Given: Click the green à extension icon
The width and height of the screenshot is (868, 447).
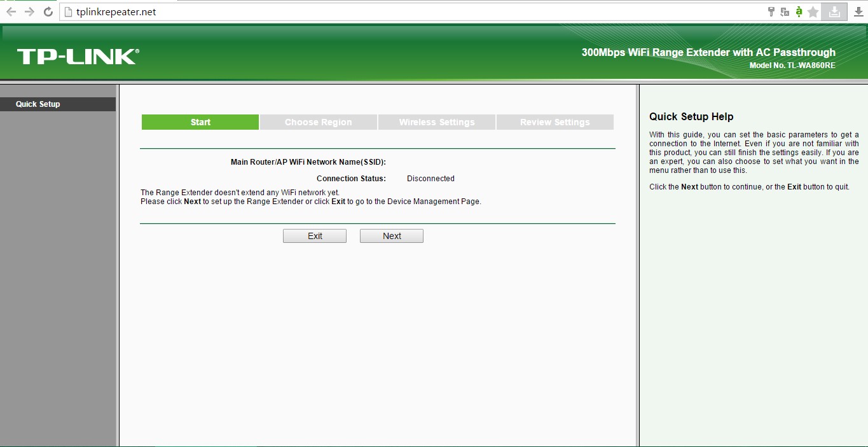Looking at the screenshot, I should (x=799, y=11).
